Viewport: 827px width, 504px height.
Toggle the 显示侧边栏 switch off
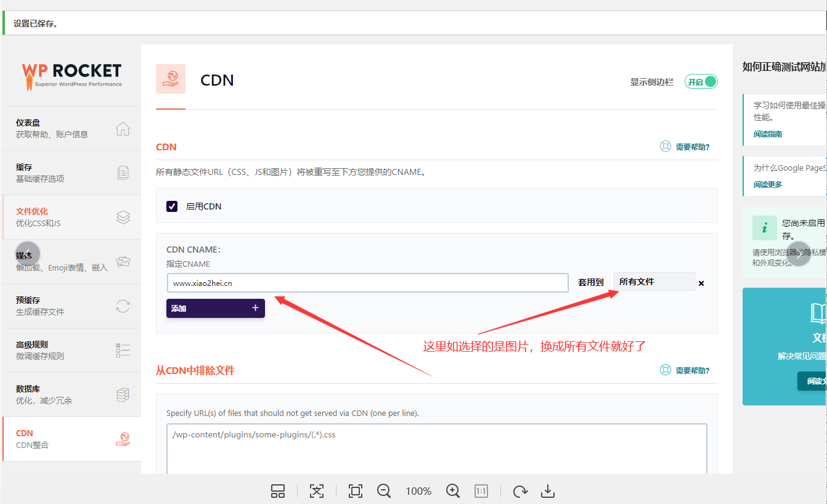click(701, 81)
